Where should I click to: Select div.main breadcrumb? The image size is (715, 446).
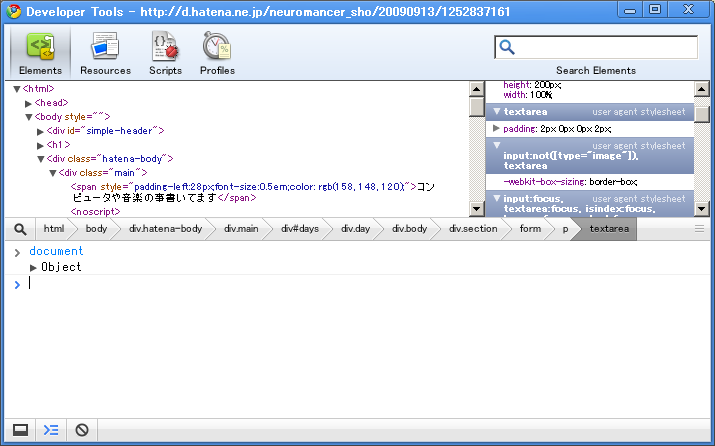(x=241, y=229)
